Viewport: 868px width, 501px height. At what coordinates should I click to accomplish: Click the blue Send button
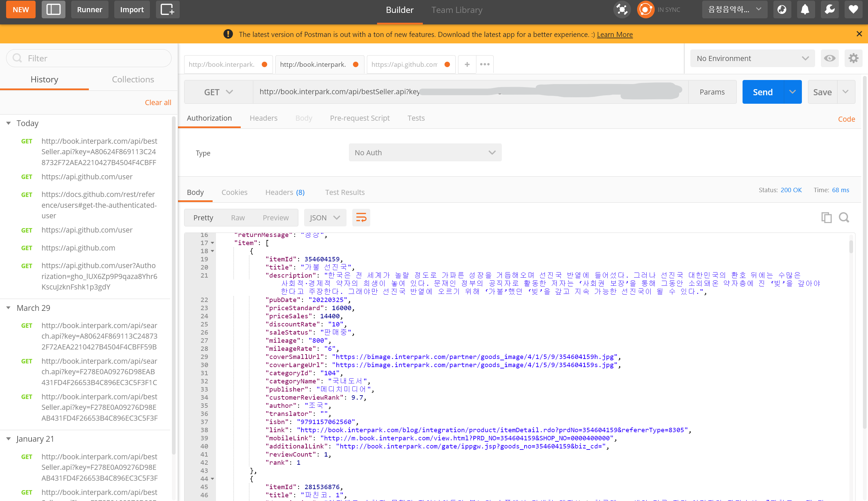point(763,92)
